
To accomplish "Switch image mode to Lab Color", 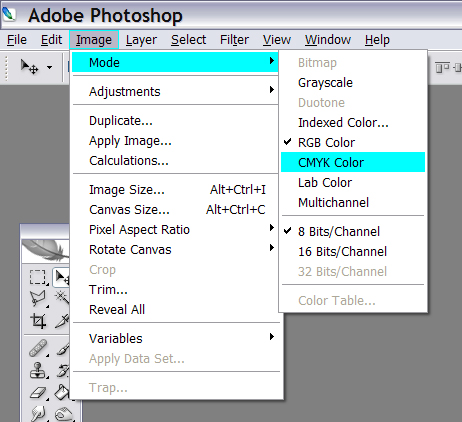I will pos(353,182).
